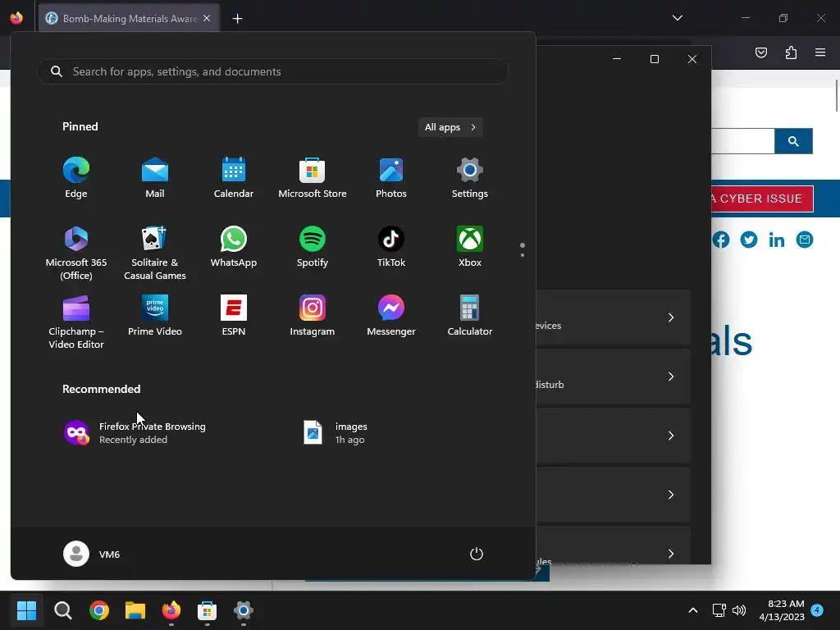This screenshot has height=630, width=840.
Task: Close the Bomb-Making Materials Firefox tab
Action: (x=207, y=18)
